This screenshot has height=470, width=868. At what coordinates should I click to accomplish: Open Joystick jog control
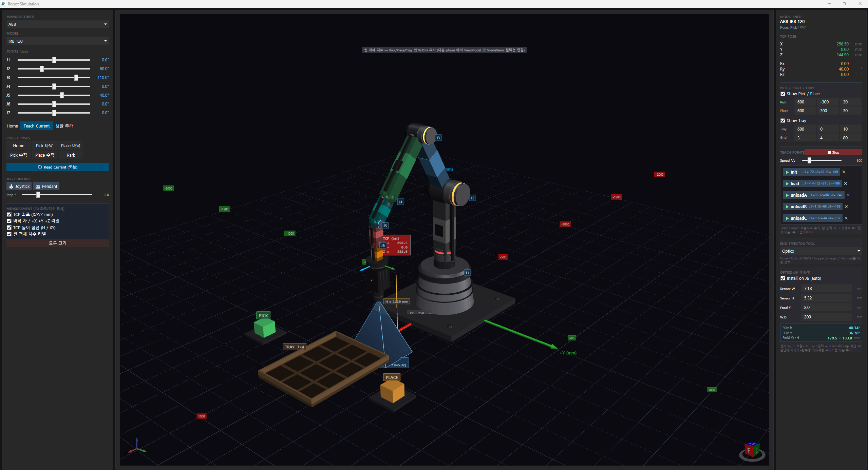[x=19, y=186]
